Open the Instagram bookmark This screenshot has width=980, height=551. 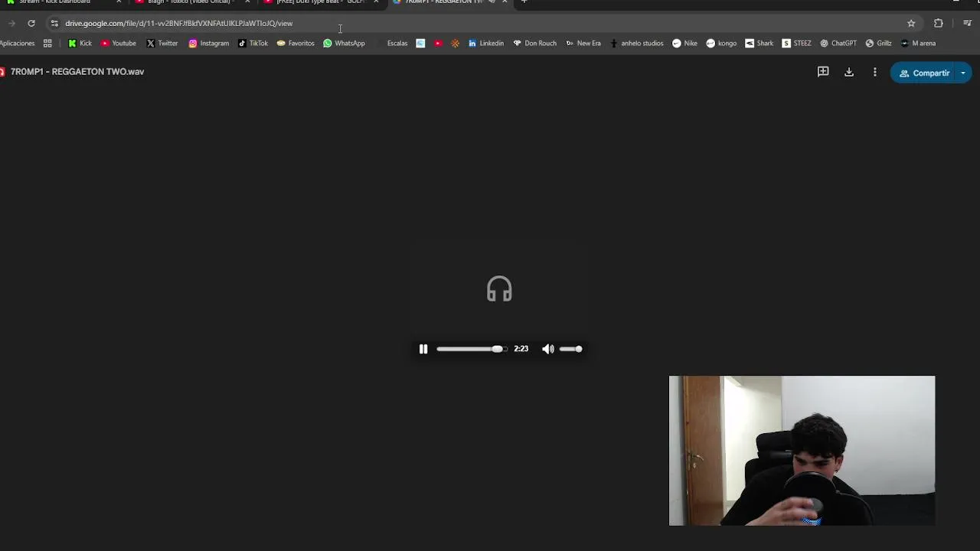[x=208, y=43]
